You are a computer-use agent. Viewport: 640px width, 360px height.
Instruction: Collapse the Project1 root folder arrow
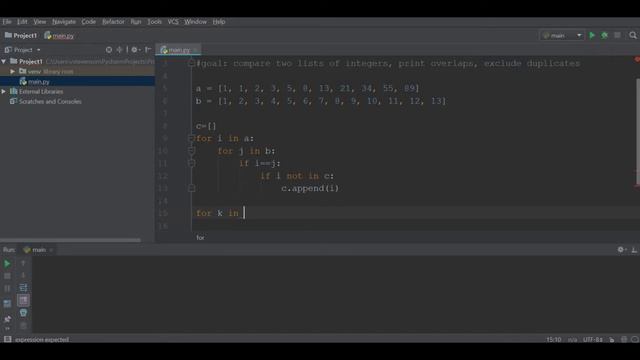(x=4, y=61)
